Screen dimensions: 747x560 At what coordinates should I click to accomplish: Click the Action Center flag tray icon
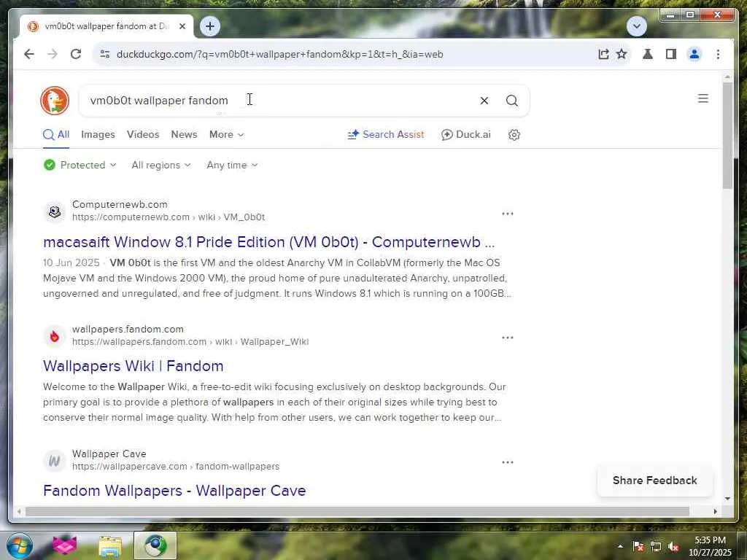coord(638,546)
